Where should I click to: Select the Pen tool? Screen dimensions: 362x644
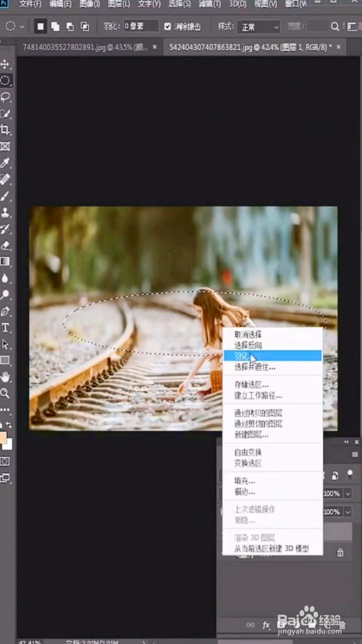(5, 311)
